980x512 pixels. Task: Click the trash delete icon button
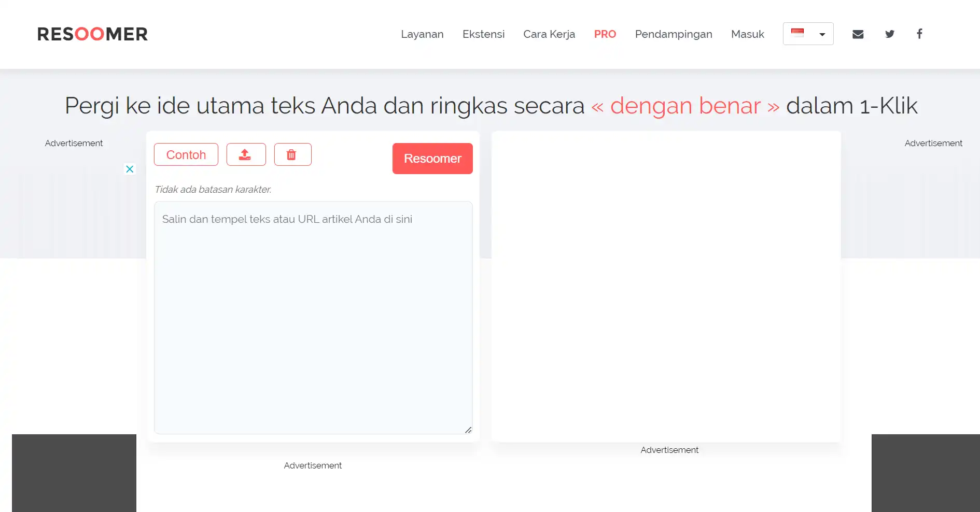coord(293,154)
